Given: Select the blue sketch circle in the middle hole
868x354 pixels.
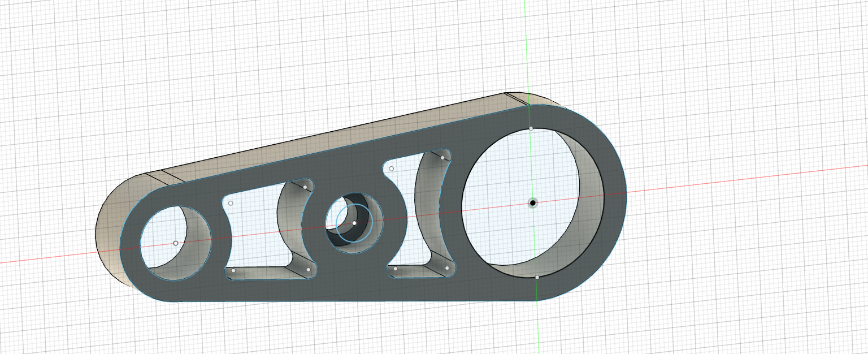Looking at the screenshot, I should (354, 223).
